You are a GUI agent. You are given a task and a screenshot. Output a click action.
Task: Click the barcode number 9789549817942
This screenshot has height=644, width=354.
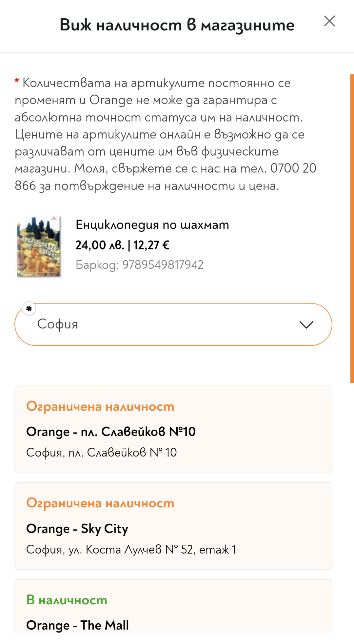163,265
